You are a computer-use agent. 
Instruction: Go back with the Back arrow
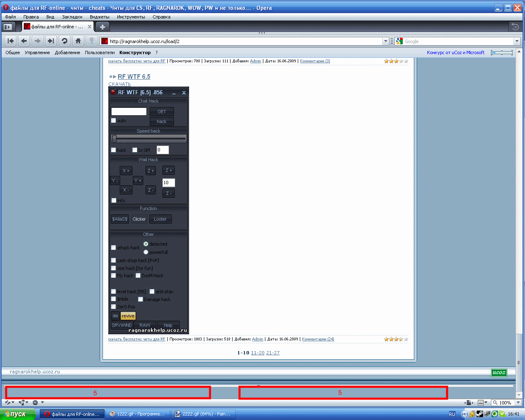24,41
